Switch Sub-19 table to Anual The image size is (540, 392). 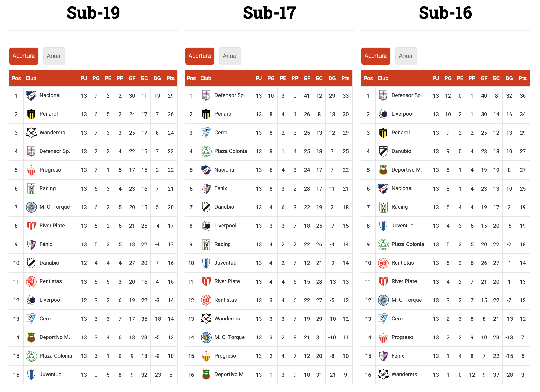54,56
